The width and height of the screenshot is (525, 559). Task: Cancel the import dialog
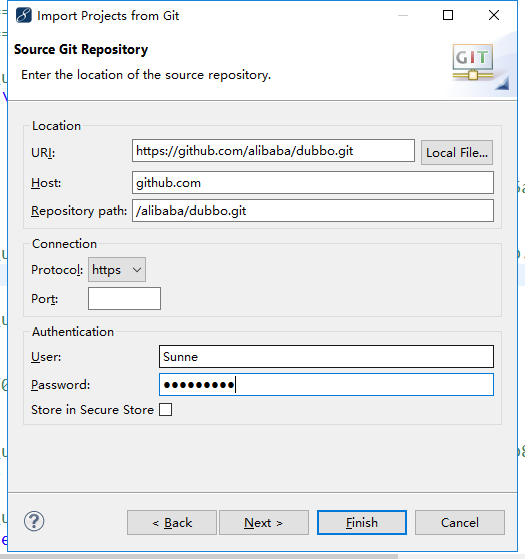coord(460,523)
